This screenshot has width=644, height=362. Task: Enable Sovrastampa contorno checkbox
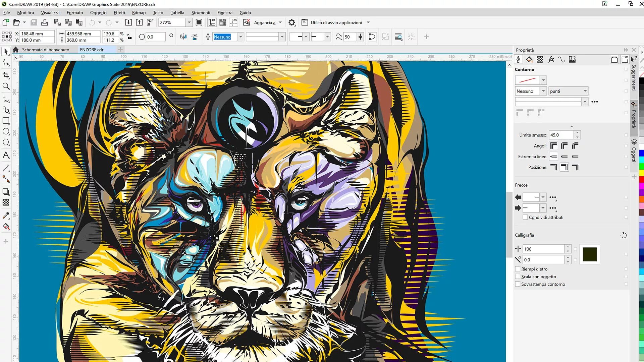click(518, 284)
